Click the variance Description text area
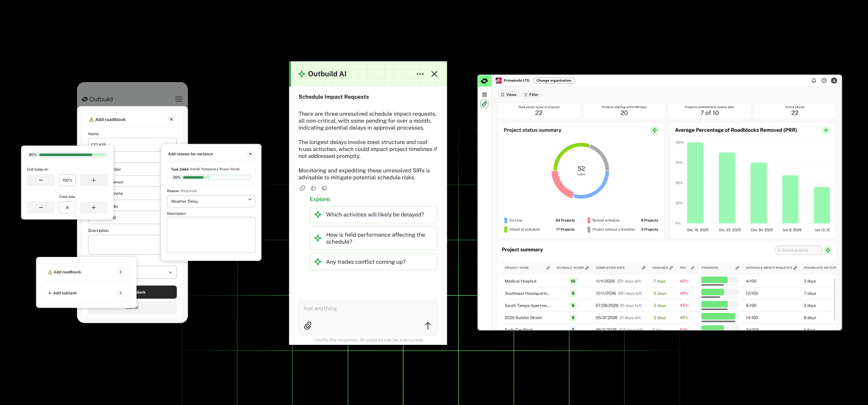Image resolution: width=868 pixels, height=405 pixels. pyautogui.click(x=211, y=235)
